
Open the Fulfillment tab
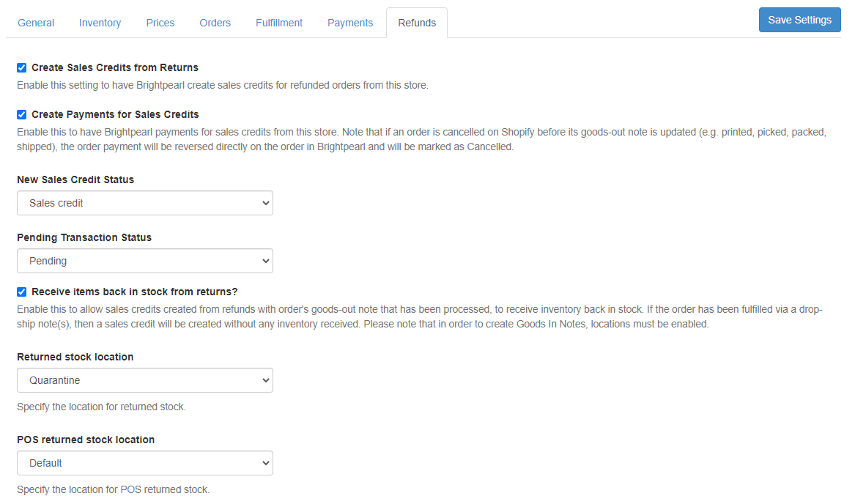(278, 23)
